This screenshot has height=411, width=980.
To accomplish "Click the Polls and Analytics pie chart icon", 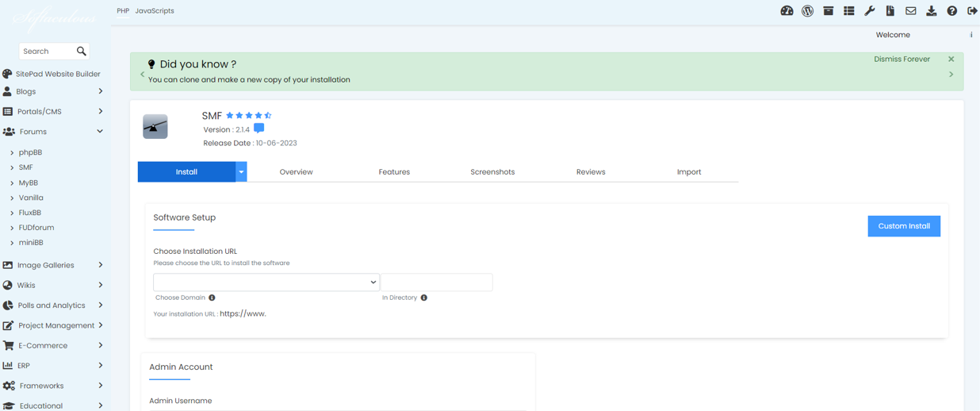I will coord(7,305).
